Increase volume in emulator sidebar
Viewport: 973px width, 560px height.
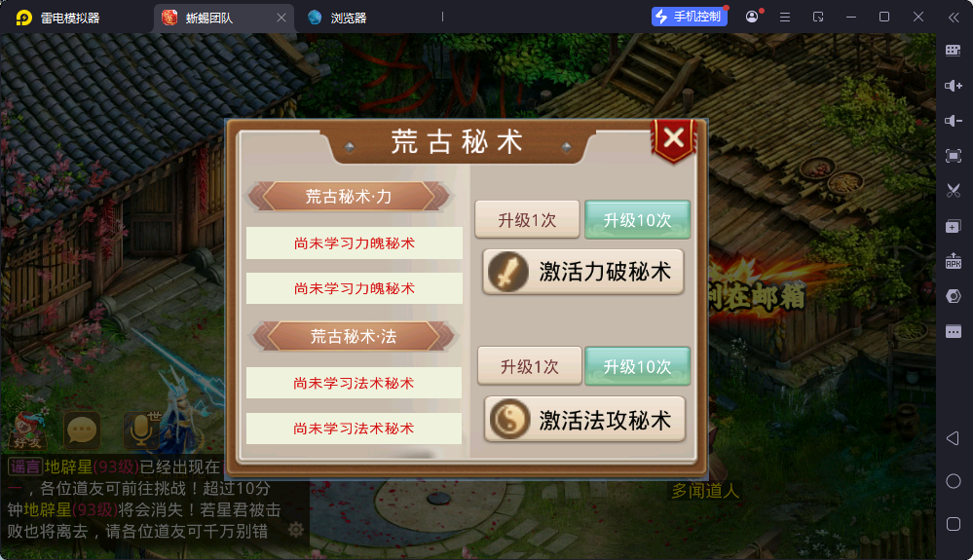pos(954,86)
